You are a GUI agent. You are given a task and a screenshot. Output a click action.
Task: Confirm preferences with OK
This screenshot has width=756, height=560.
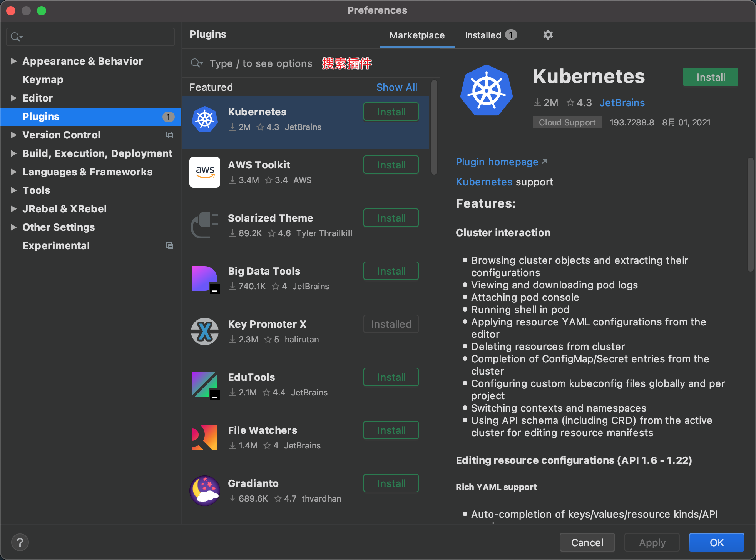(x=716, y=542)
